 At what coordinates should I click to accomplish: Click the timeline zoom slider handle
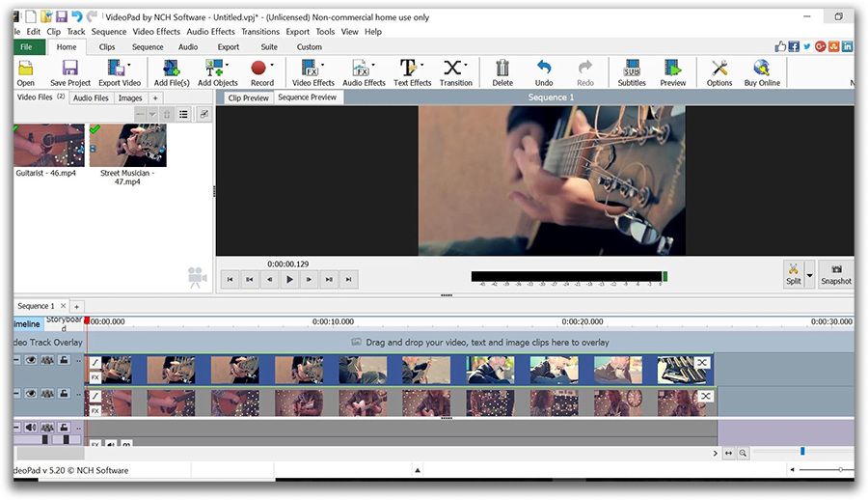801,452
